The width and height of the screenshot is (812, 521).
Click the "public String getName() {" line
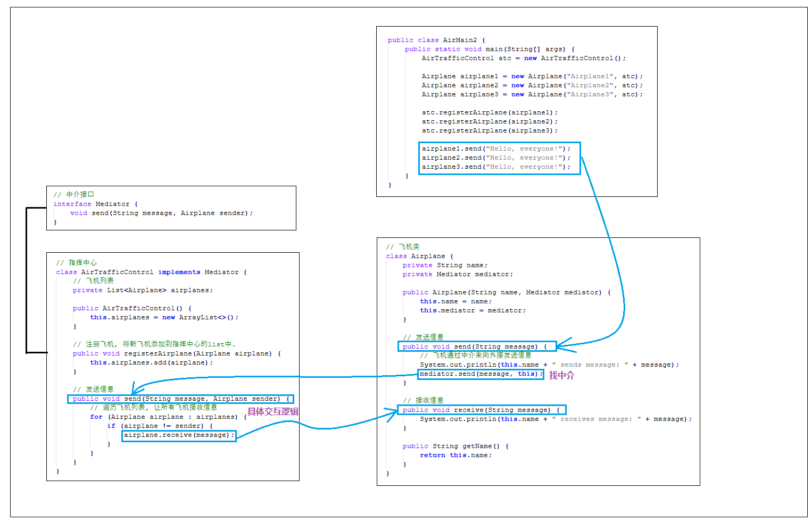[455, 446]
